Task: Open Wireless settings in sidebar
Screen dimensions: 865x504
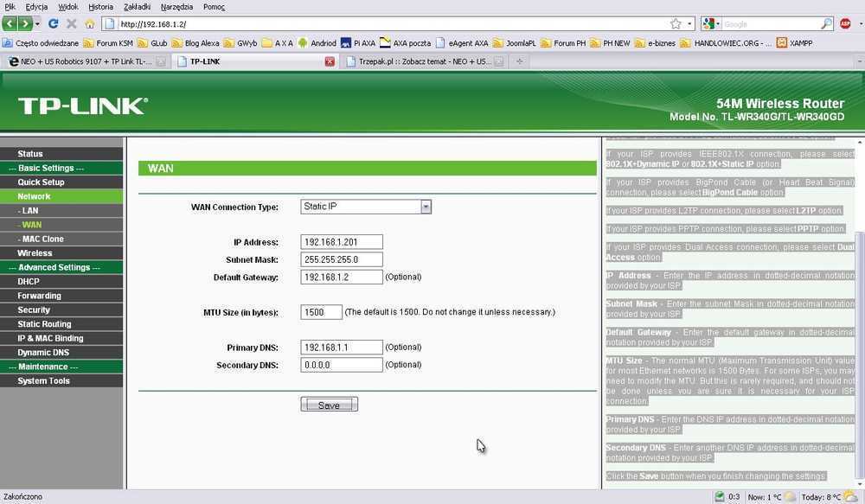Action: pos(61,253)
